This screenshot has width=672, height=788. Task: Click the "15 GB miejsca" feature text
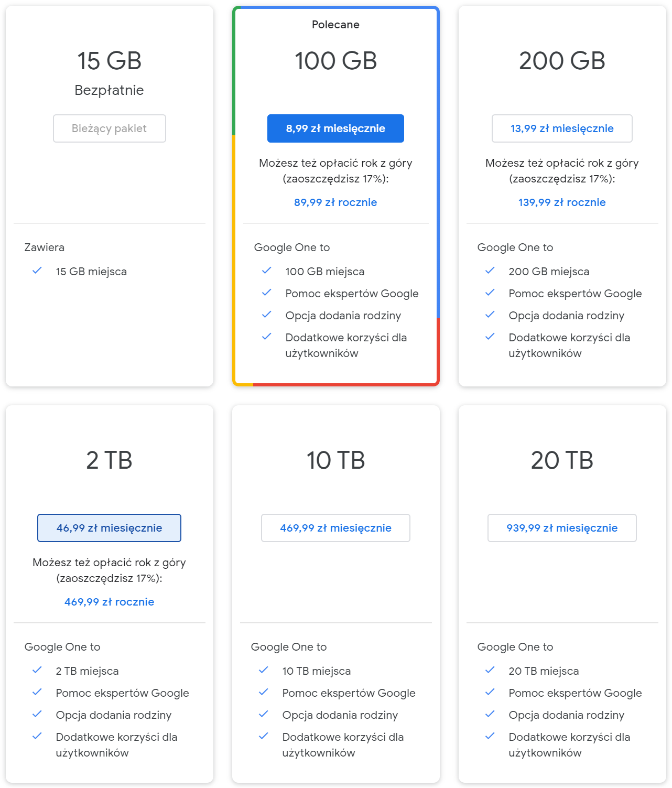pyautogui.click(x=91, y=272)
